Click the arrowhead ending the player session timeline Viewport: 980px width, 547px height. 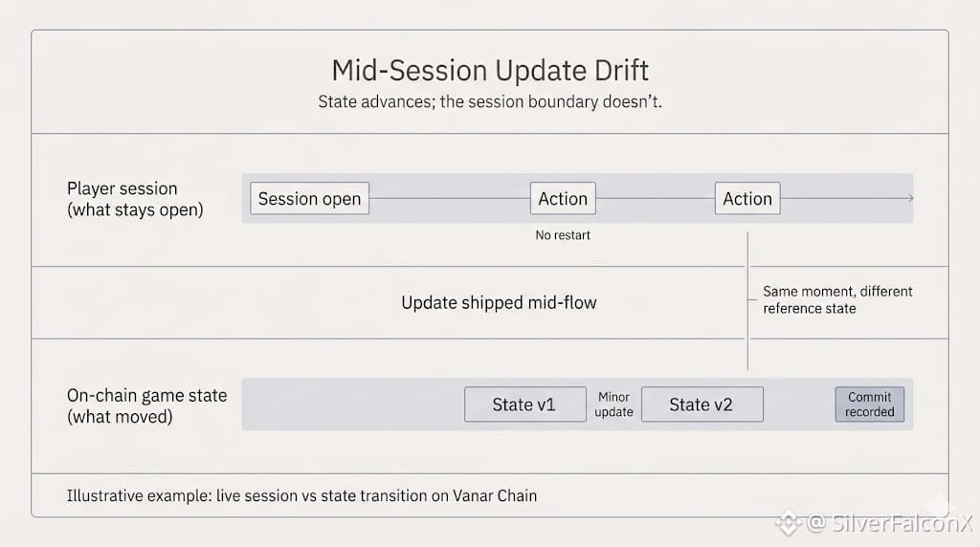coord(908,199)
